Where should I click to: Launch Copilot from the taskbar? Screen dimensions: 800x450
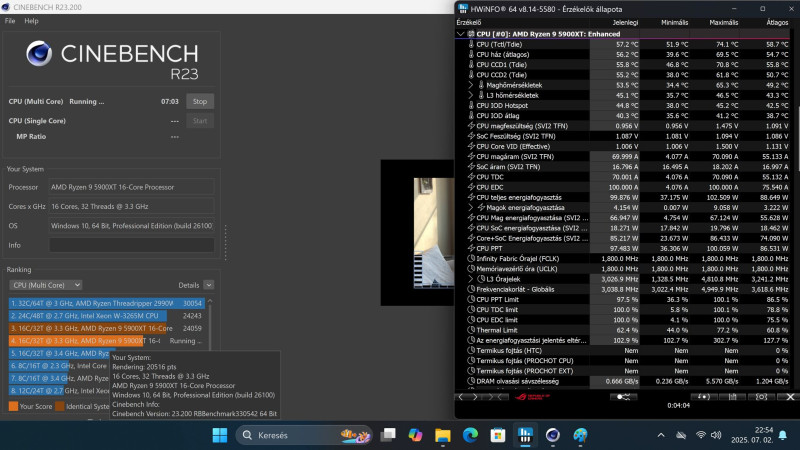[x=415, y=435]
